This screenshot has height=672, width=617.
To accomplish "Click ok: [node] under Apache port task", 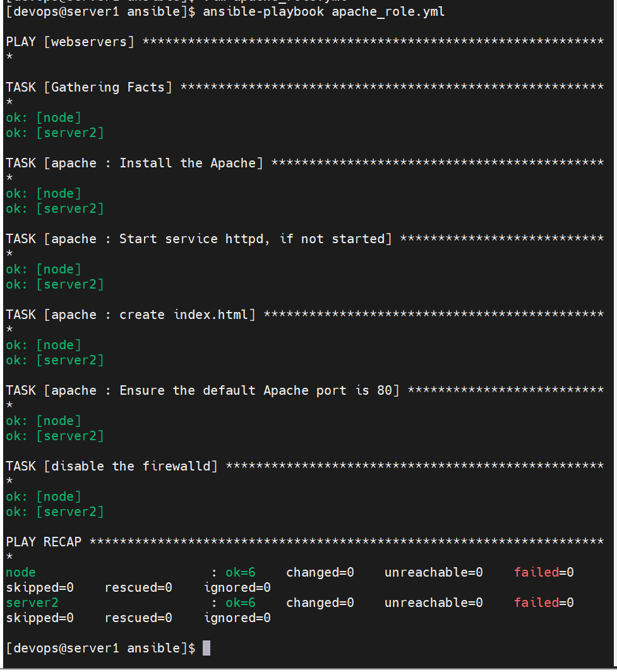I will pos(44,421).
